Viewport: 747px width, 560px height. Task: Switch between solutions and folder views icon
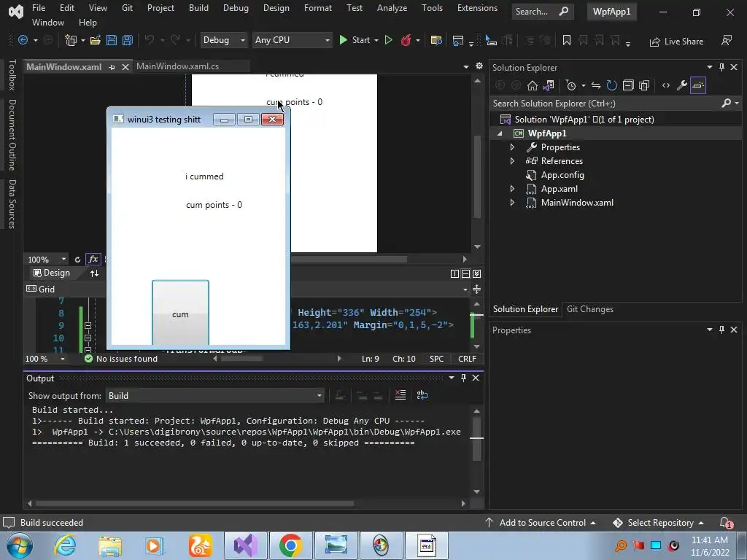549,85
